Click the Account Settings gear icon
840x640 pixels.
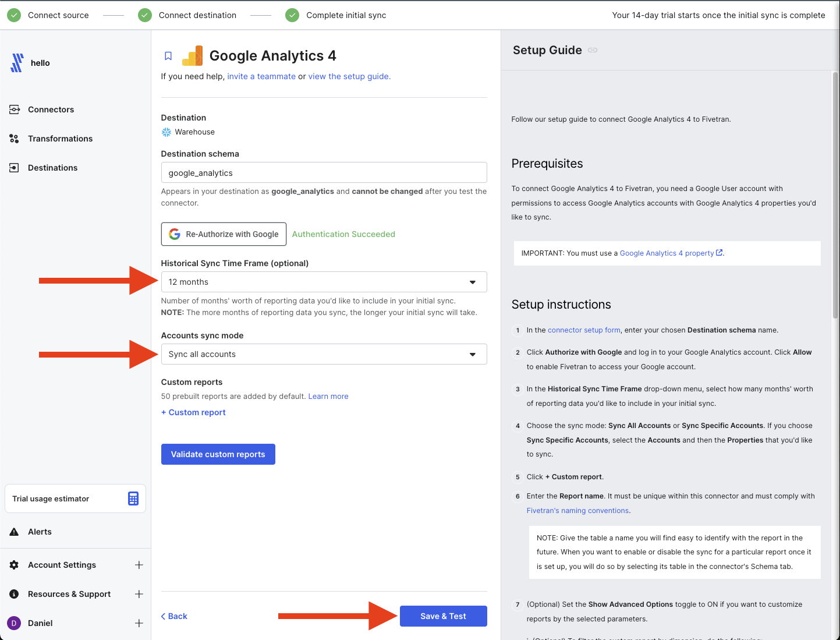pyautogui.click(x=15, y=565)
